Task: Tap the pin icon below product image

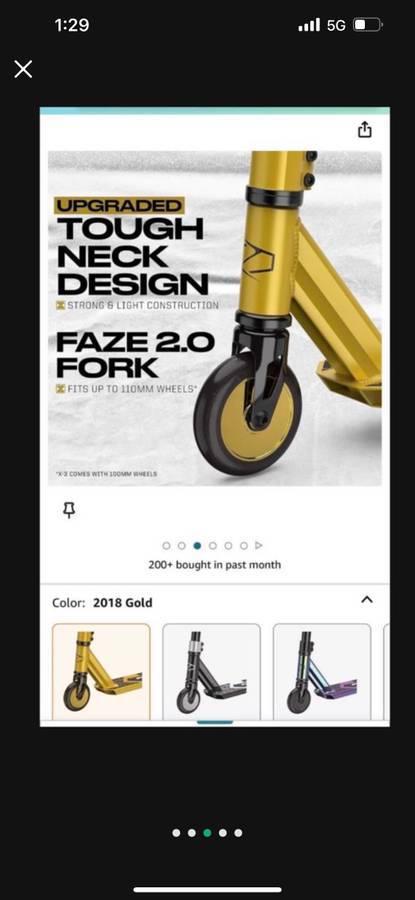Action: 69,510
